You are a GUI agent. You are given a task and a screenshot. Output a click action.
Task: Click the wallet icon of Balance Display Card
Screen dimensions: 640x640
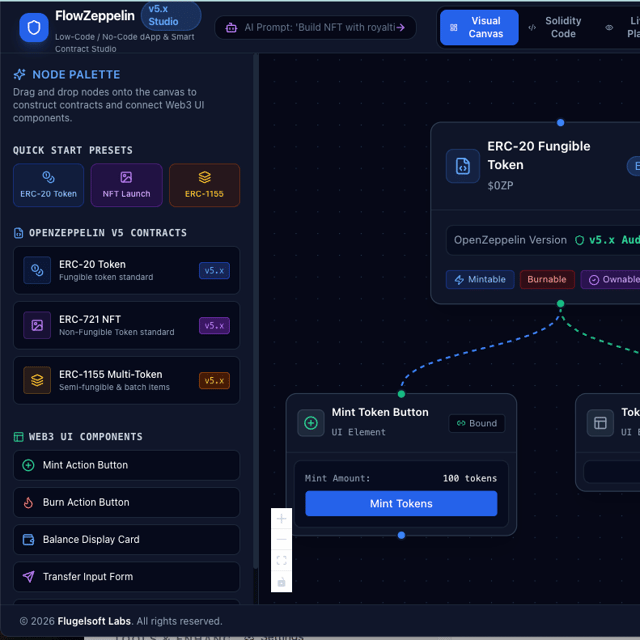[28, 540]
